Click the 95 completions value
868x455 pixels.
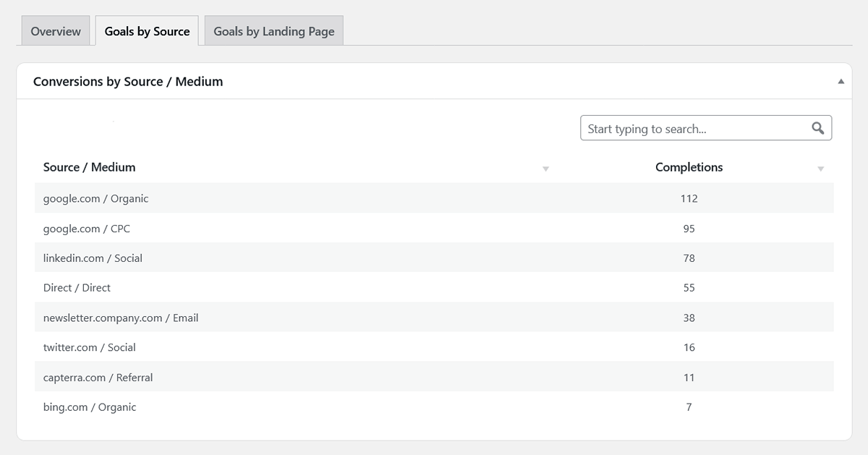click(689, 229)
